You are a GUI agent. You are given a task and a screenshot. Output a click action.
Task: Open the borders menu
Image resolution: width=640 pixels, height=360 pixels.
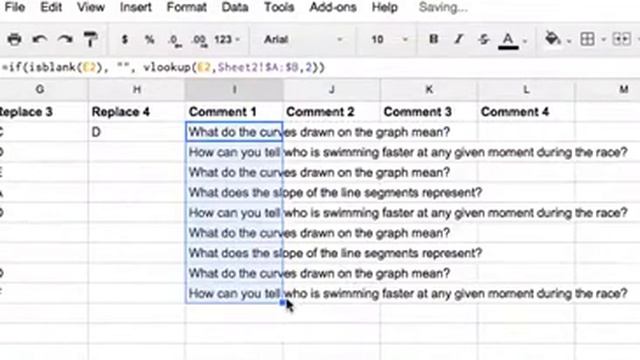pyautogui.click(x=587, y=39)
